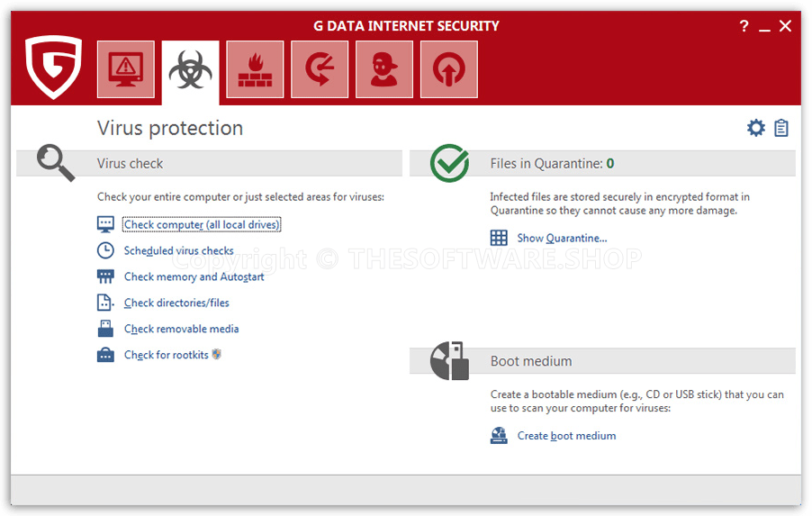Image resolution: width=812 pixels, height=516 pixels.
Task: Click the G DATA shield logo
Action: 54,68
